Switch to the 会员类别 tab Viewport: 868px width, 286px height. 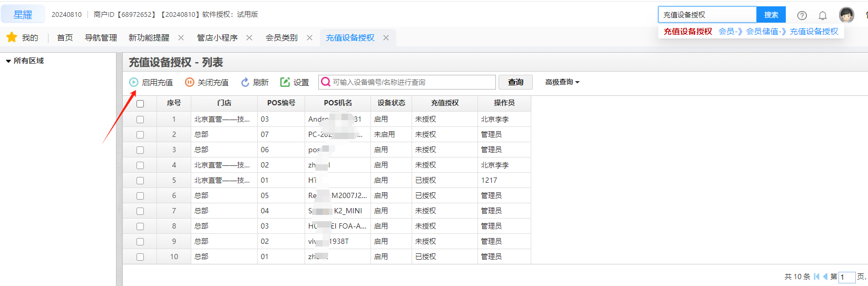point(281,37)
